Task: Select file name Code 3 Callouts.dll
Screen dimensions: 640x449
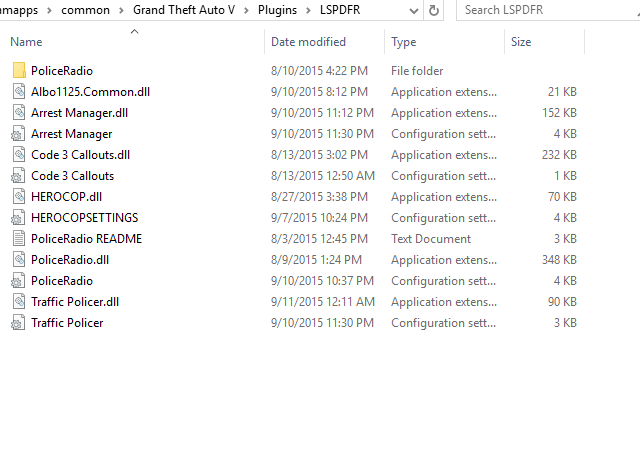Action: pos(80,155)
